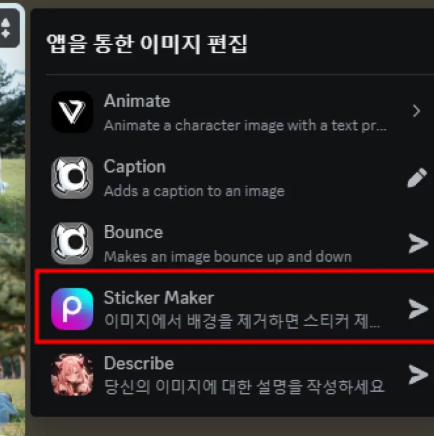
Task: Click the Bounce app avatar icon
Action: [72, 243]
